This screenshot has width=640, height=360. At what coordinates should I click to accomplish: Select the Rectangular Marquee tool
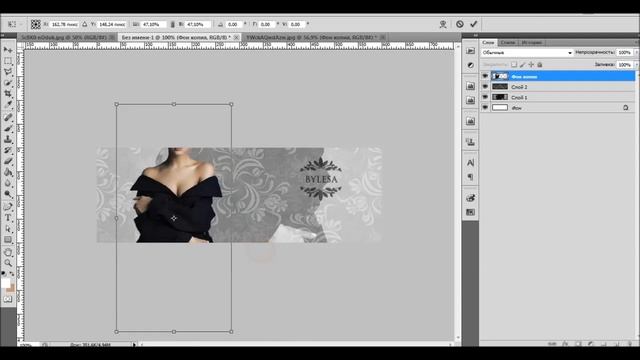pos(8,61)
